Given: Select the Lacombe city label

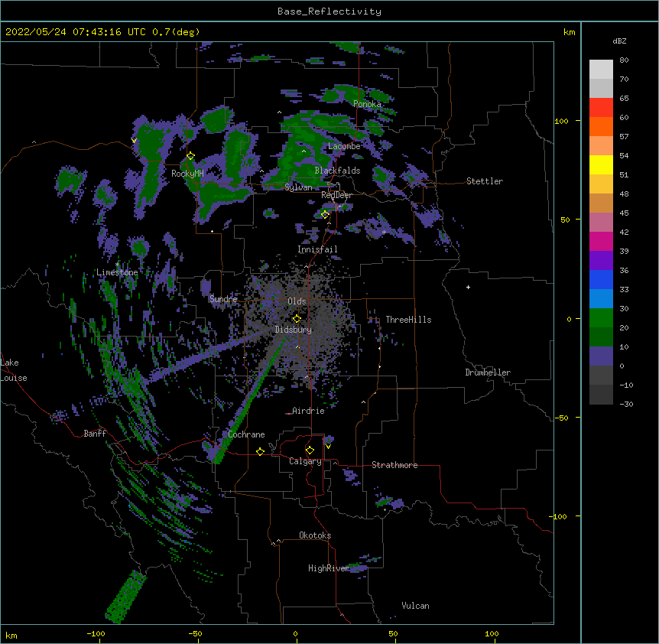Looking at the screenshot, I should pos(344,146).
